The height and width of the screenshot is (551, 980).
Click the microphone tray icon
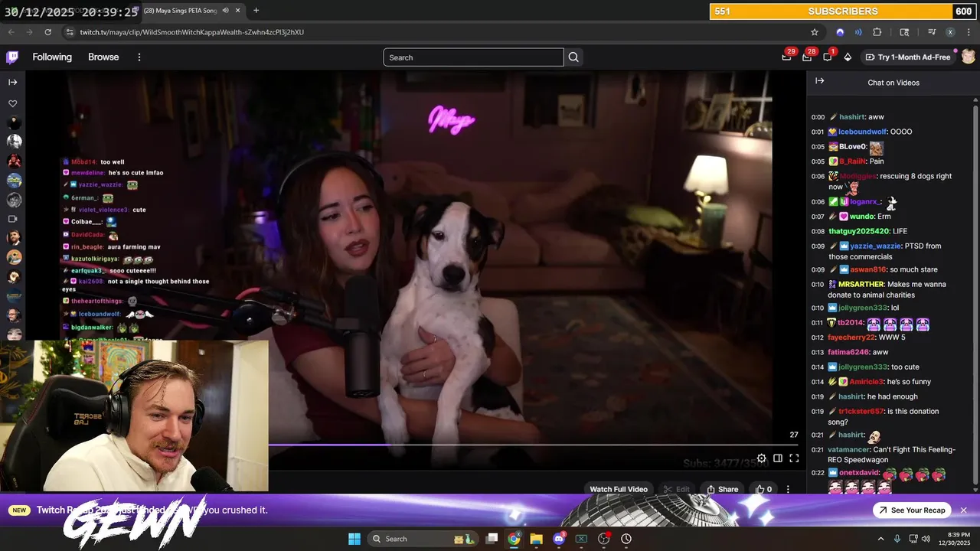897,539
